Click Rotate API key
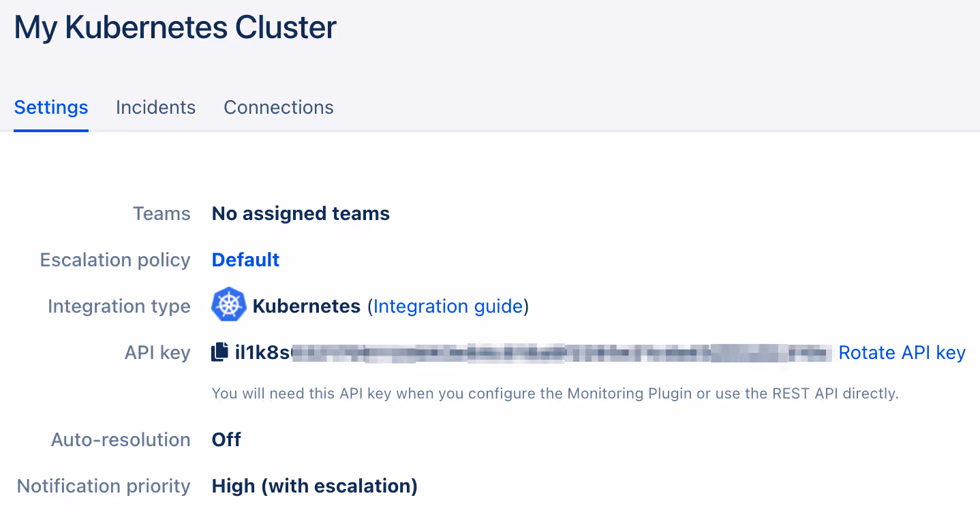Viewport: 980px width, 515px height. 902,353
